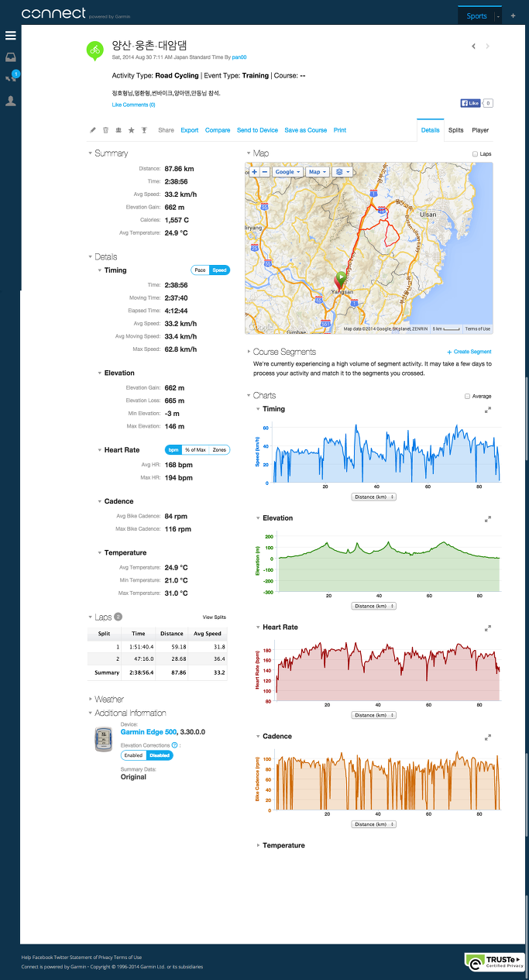Screen dimensions: 529x980
Task: Go to next activity arrow
Action: point(487,46)
